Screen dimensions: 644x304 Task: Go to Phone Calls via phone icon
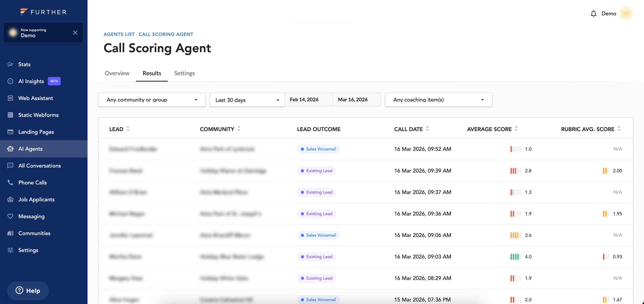pyautogui.click(x=10, y=183)
